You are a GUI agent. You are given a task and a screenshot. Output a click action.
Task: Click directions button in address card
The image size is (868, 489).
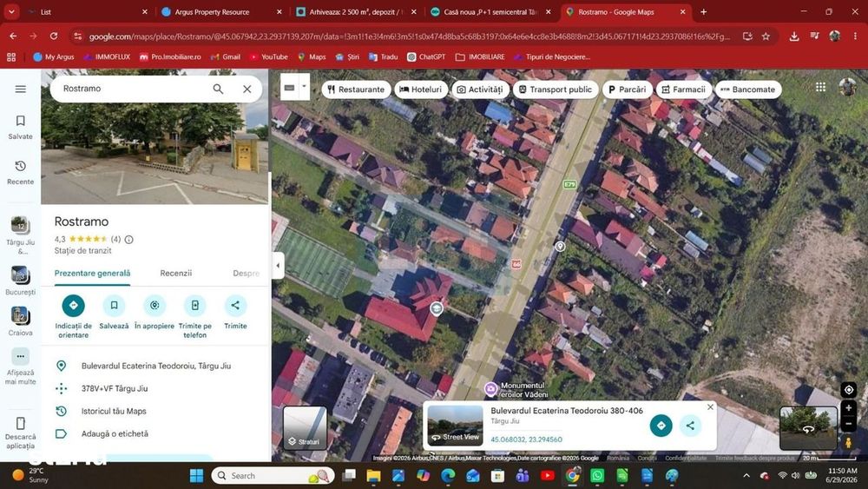tap(661, 426)
